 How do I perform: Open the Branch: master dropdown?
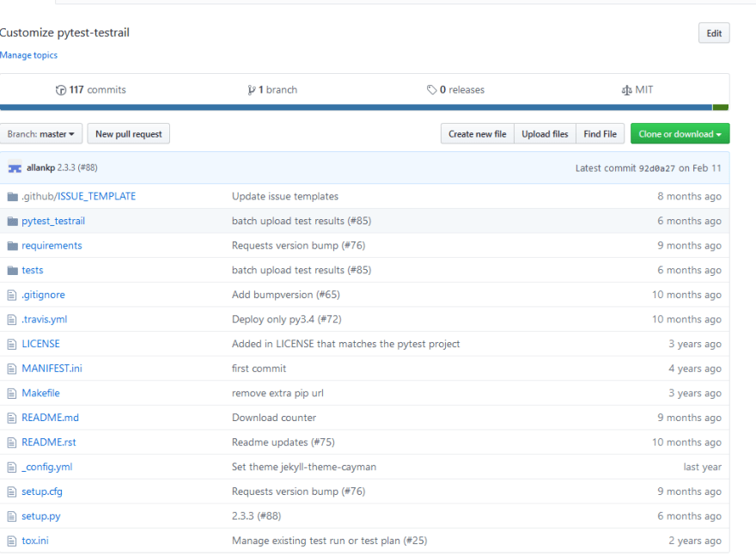(41, 133)
